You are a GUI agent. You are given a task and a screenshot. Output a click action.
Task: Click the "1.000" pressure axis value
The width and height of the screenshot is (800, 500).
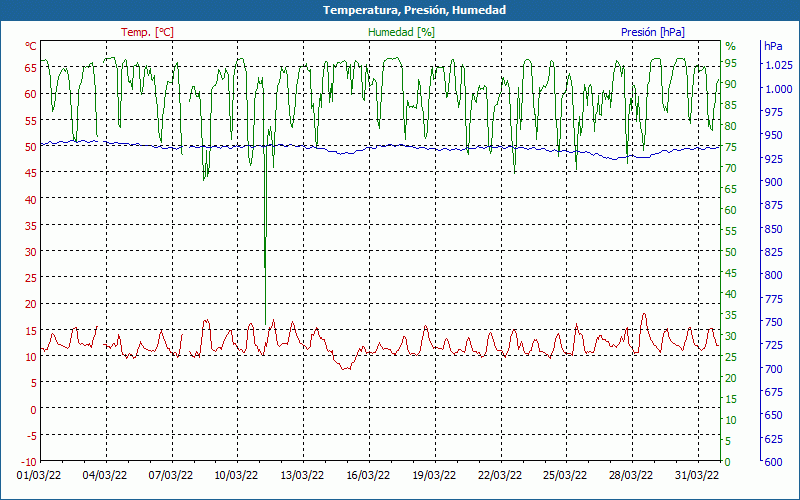(779, 89)
